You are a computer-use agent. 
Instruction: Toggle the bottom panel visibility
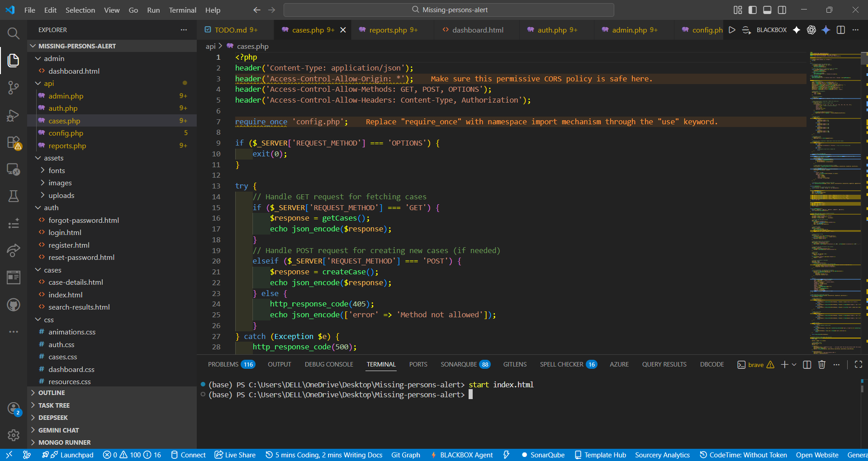click(x=767, y=10)
